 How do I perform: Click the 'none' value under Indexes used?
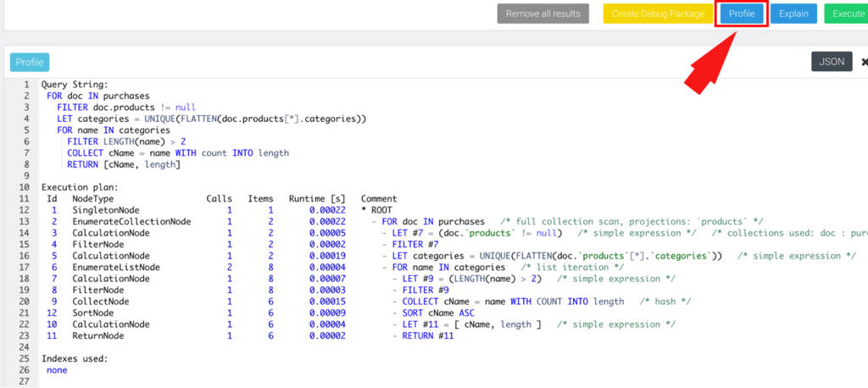click(57, 370)
